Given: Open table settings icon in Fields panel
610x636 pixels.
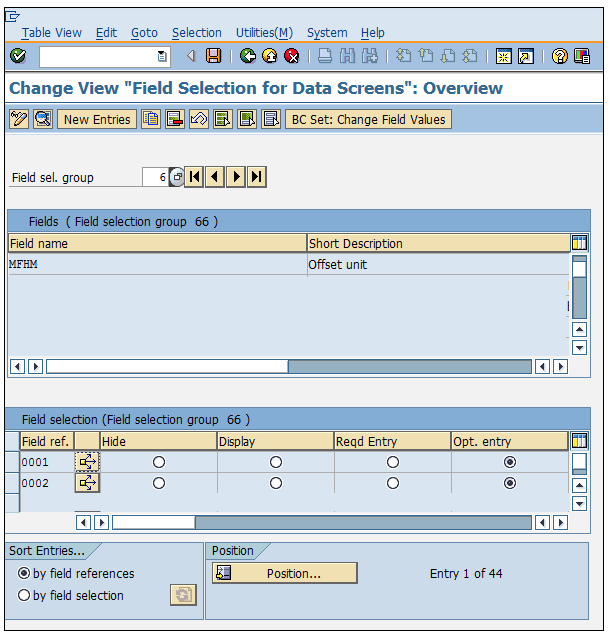Looking at the screenshot, I should tap(579, 243).
